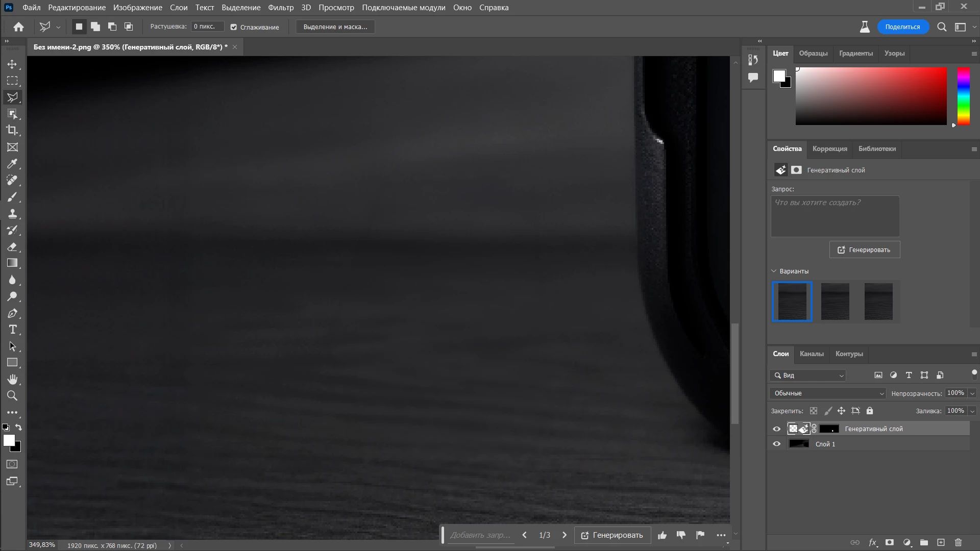Screen dimensions: 980x551
Task: Switch to the Каналы tab
Action: 811,354
